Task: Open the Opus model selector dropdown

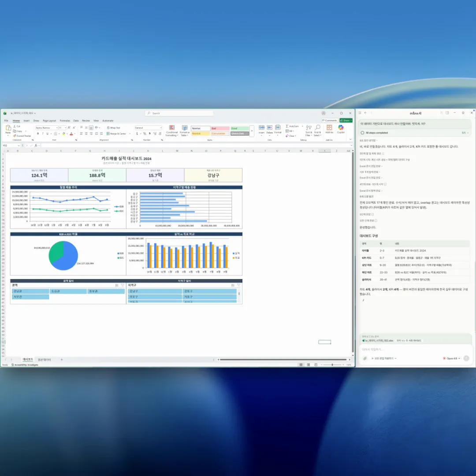Action: (451, 358)
